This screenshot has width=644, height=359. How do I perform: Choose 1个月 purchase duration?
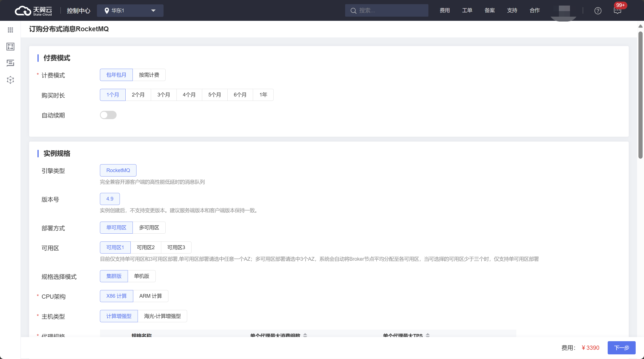pyautogui.click(x=113, y=95)
